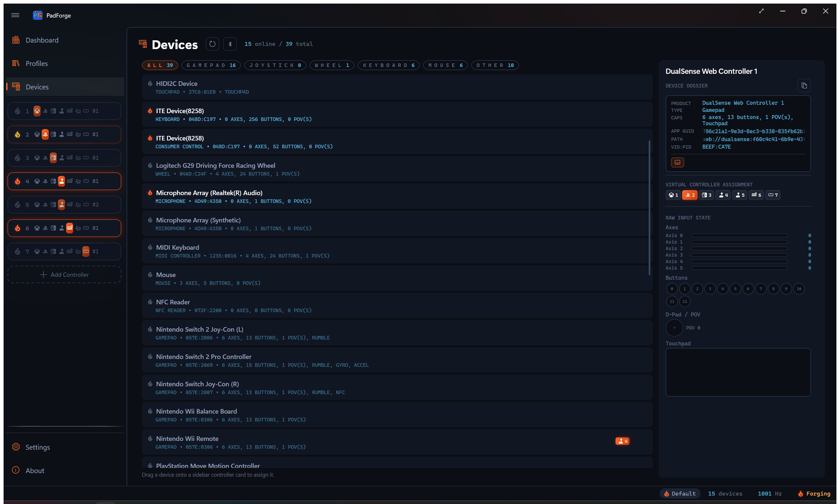Select Switch type on controller card 3
The width and height of the screenshot is (840, 504).
click(53, 158)
